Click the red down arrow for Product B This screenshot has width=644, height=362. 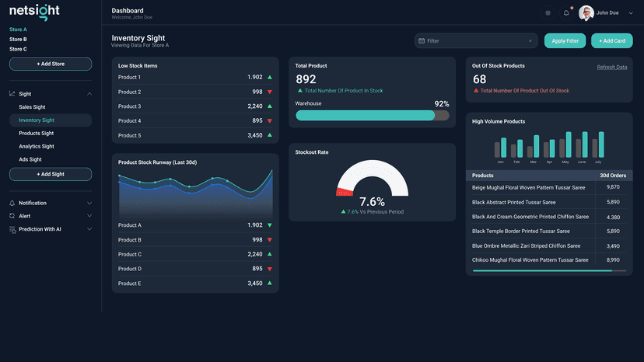[270, 240]
